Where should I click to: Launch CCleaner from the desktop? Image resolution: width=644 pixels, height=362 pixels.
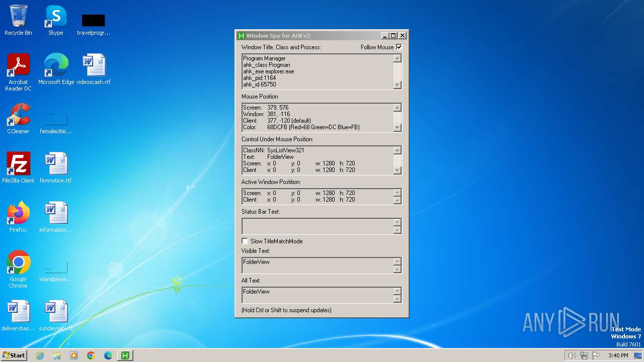point(18,118)
